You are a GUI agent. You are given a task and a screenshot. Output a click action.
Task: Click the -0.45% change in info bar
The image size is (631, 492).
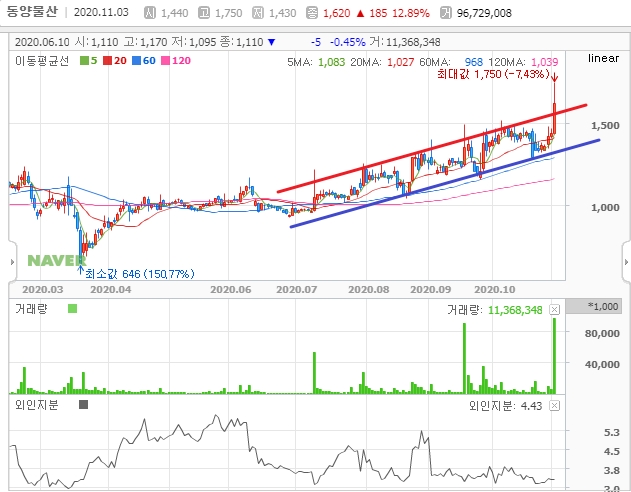(x=347, y=42)
